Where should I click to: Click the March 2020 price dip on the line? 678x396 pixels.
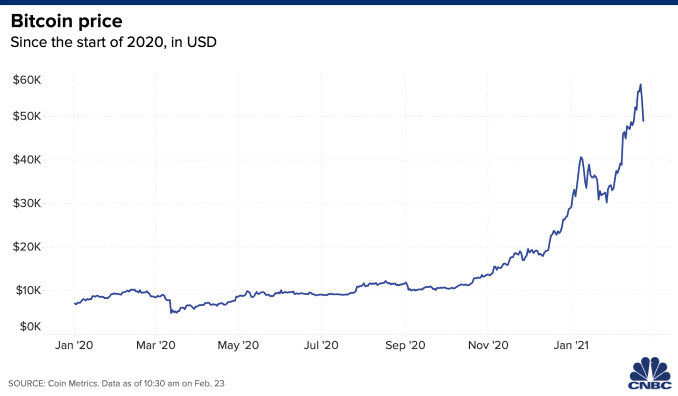click(173, 311)
